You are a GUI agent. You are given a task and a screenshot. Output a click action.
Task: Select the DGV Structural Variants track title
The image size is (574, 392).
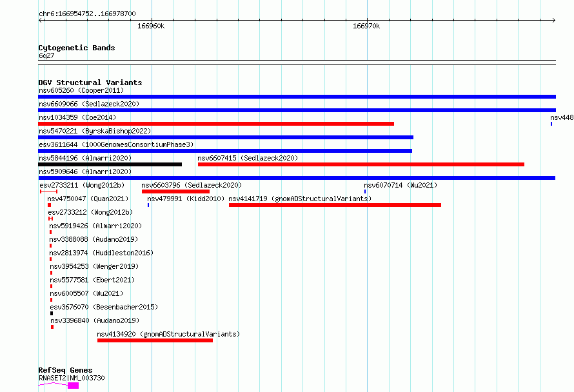click(x=90, y=83)
